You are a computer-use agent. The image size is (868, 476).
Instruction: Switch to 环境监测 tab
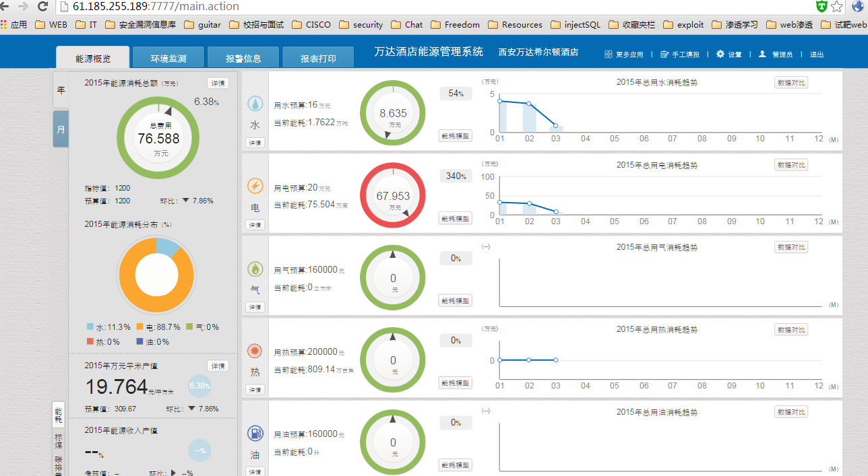(168, 58)
